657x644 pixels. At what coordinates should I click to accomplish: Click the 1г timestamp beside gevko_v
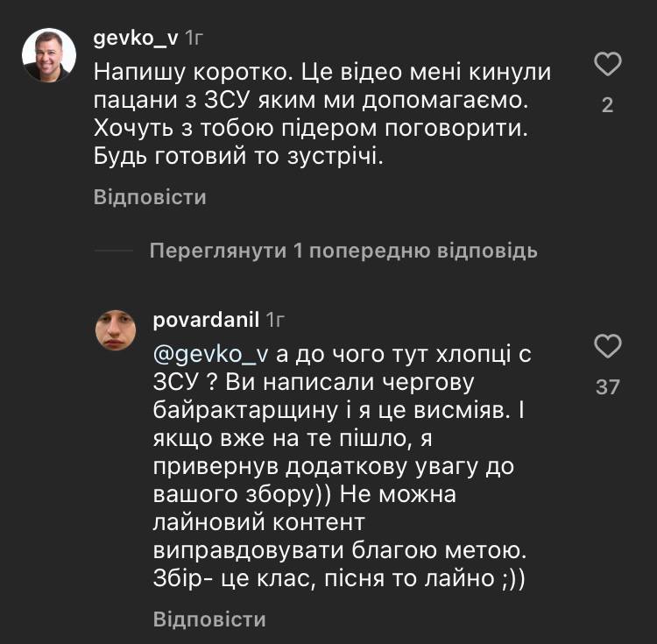tap(194, 39)
